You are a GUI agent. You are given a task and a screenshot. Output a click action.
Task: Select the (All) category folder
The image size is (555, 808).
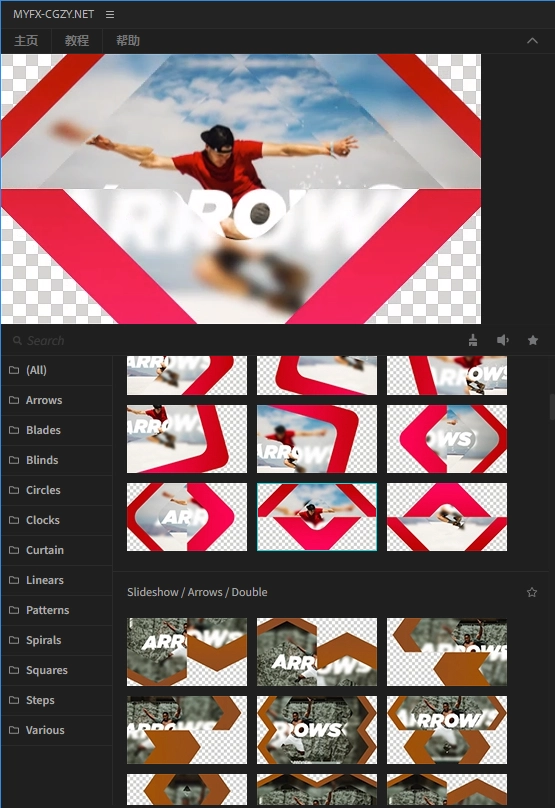tap(56, 370)
